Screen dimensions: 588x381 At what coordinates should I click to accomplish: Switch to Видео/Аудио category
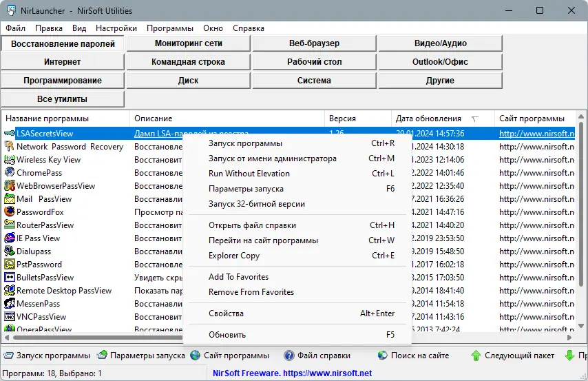(x=440, y=43)
